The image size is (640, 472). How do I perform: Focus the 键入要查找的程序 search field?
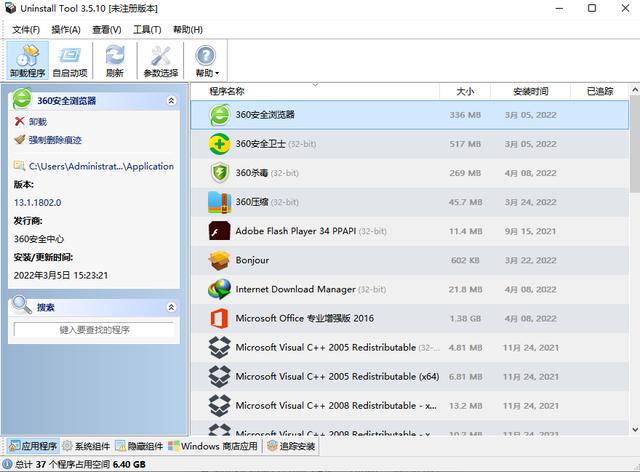tap(94, 330)
